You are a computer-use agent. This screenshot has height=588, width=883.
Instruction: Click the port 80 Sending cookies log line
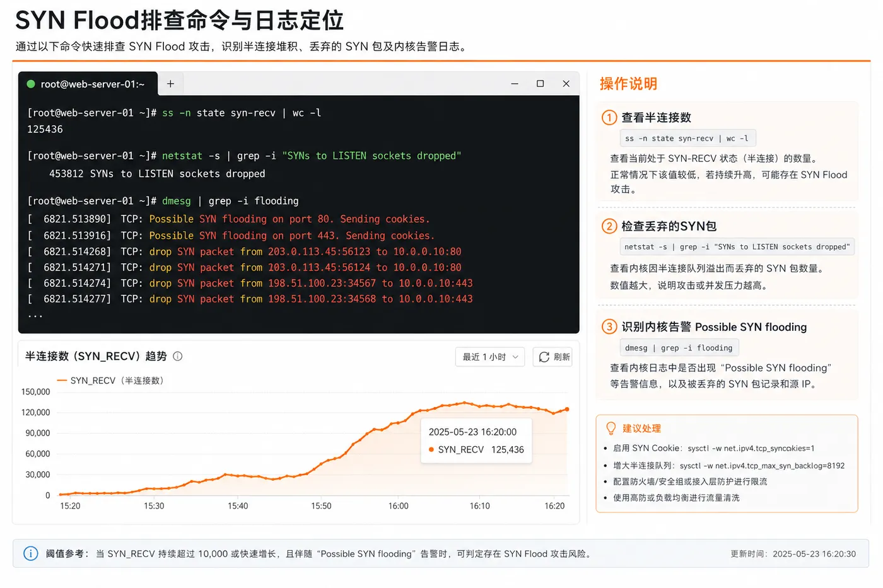click(x=228, y=219)
